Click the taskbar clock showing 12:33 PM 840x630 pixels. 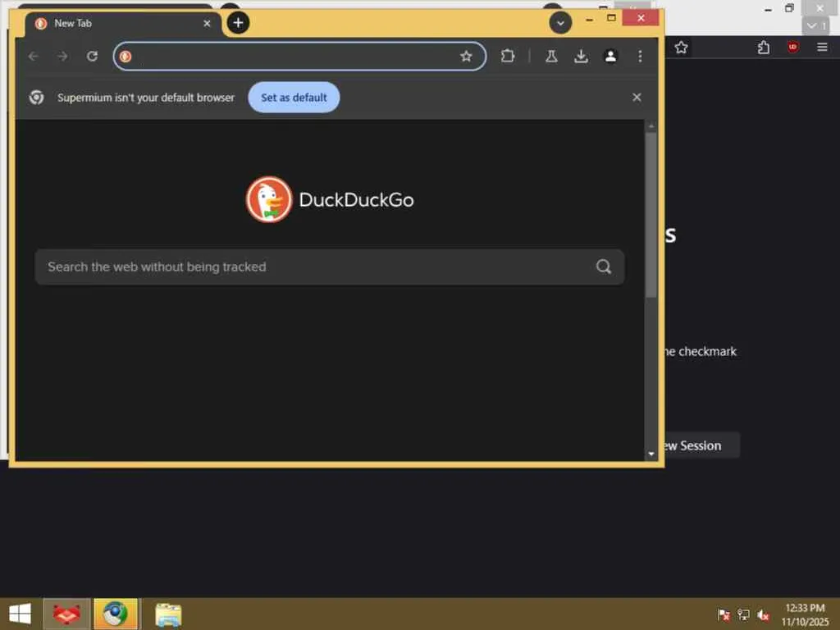click(x=805, y=614)
